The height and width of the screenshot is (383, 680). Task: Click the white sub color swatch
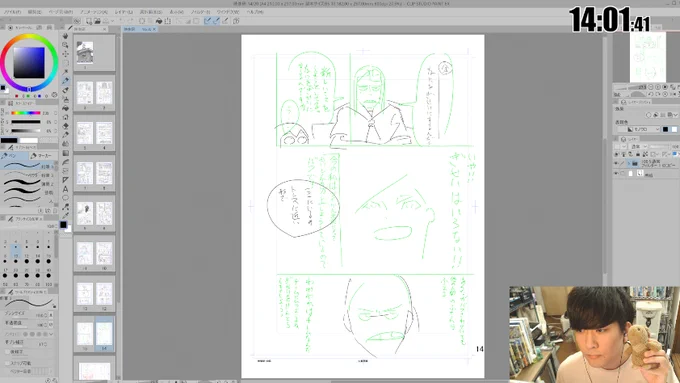(x=29, y=141)
